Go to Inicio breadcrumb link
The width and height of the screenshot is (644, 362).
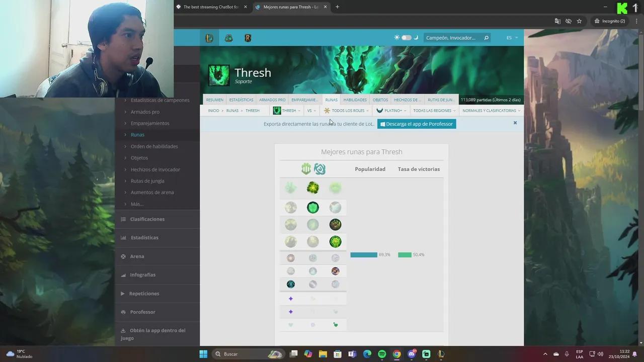point(214,111)
